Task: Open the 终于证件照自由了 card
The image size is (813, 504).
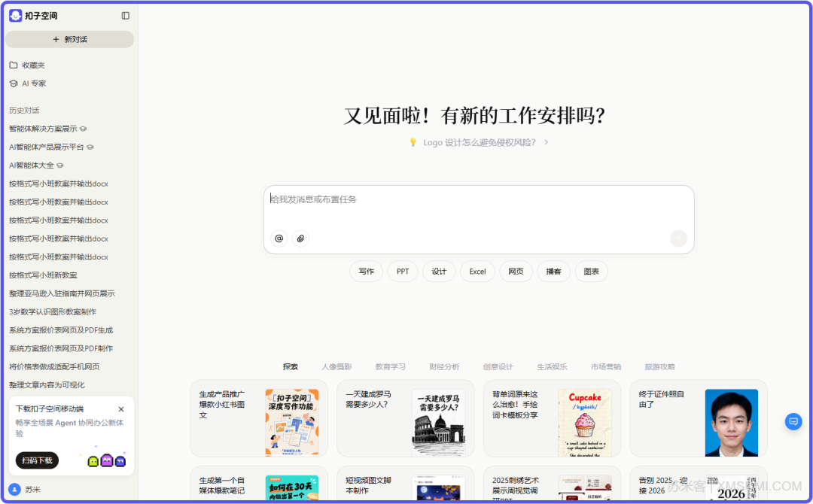Action: 699,418
